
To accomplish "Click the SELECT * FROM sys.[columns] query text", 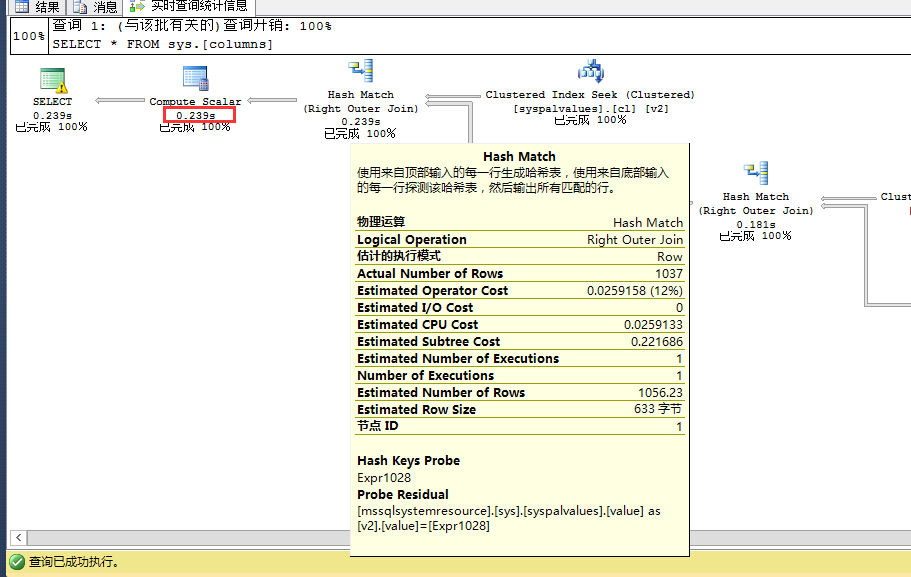I will point(162,44).
